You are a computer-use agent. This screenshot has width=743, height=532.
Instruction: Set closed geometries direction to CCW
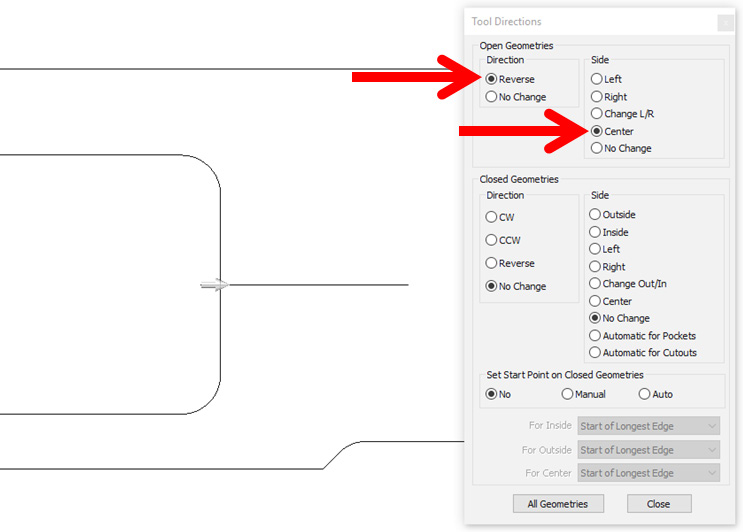[491, 240]
